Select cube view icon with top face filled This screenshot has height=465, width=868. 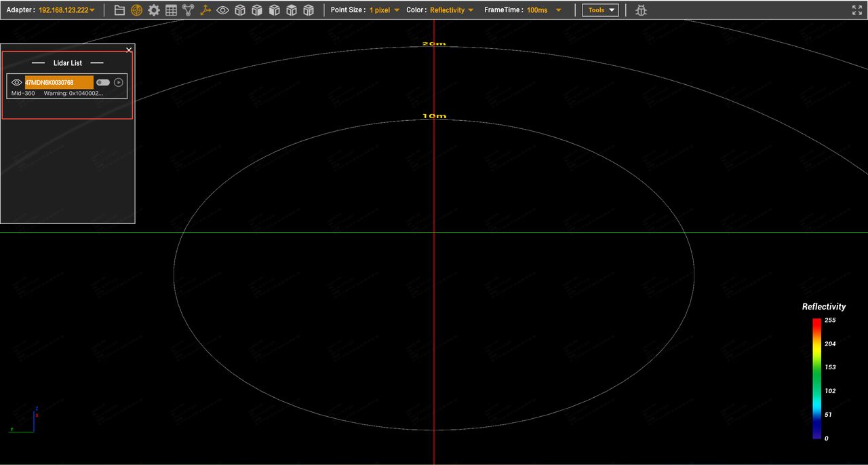pyautogui.click(x=292, y=10)
